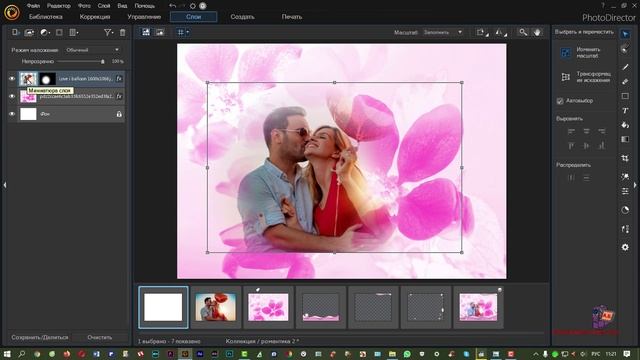Open the Помощь menu

(x=144, y=6)
